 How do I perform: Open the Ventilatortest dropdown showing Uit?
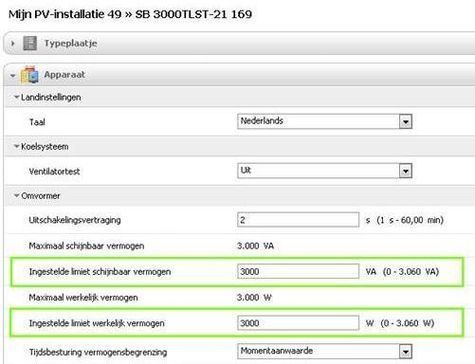click(x=325, y=171)
